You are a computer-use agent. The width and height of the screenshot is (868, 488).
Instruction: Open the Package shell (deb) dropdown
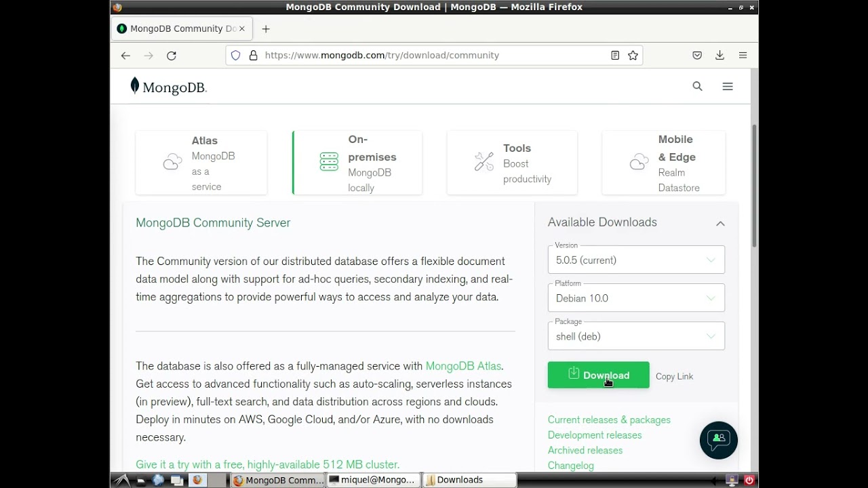pos(636,336)
